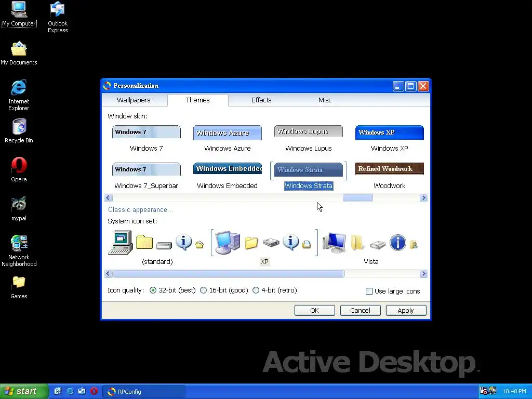This screenshot has height=399, width=532.
Task: Click Cancel in Personalization dialog
Action: [361, 311]
